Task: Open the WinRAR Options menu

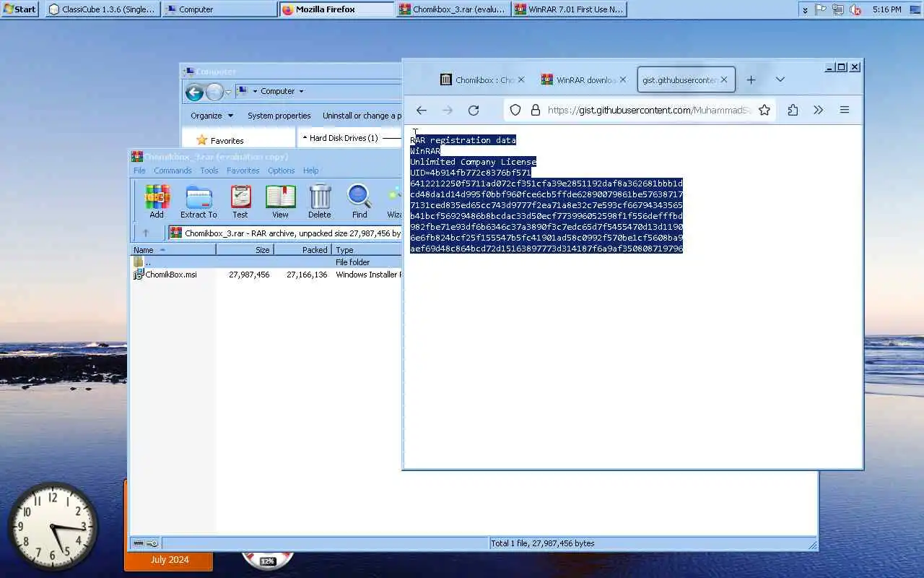Action: 281,171
